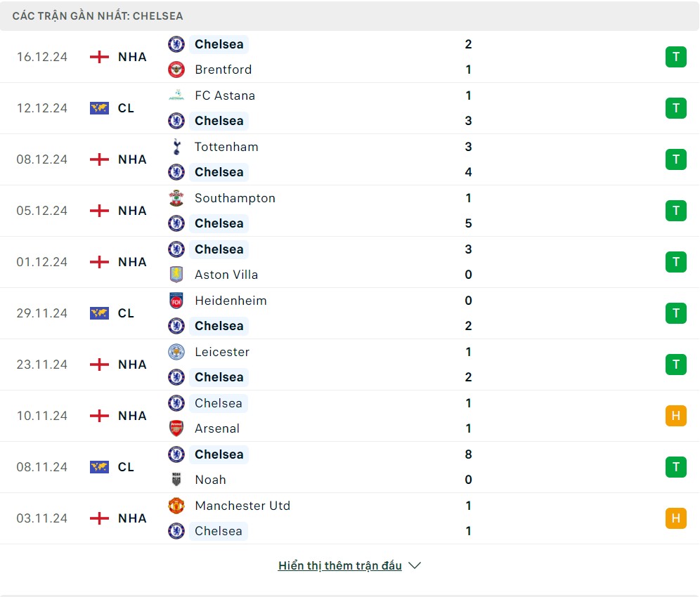Open the 'Hiển thị thêm trận đấu' link
Image resolution: width=700 pixels, height=597 pixels.
point(339,565)
